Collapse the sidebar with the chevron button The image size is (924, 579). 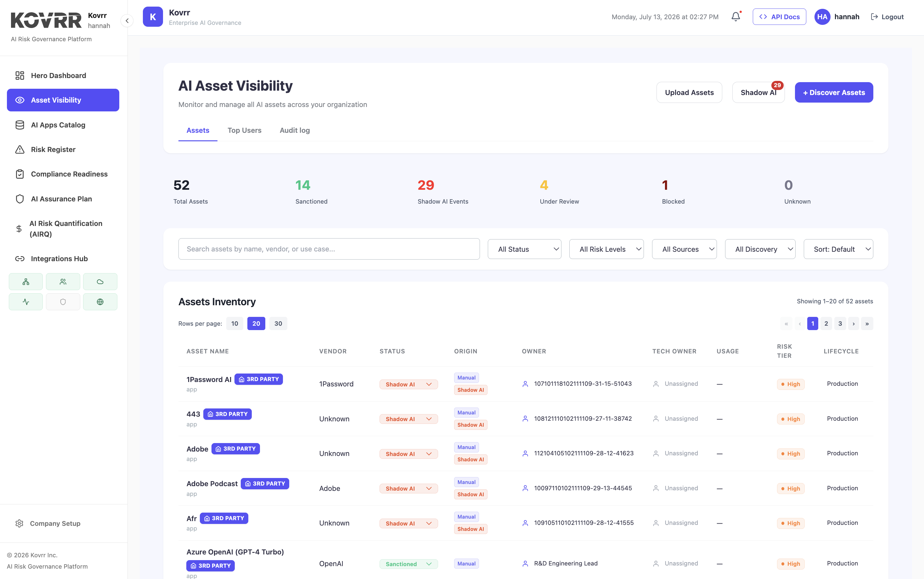coord(127,21)
